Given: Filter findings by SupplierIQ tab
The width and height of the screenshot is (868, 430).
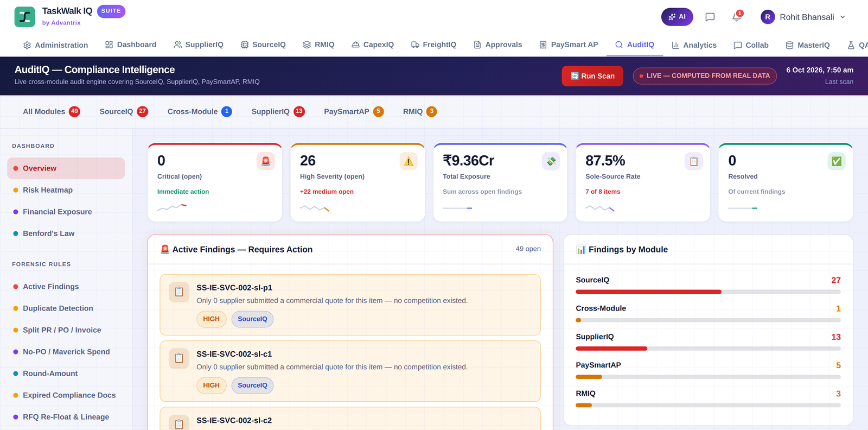Looking at the screenshot, I should [x=278, y=111].
